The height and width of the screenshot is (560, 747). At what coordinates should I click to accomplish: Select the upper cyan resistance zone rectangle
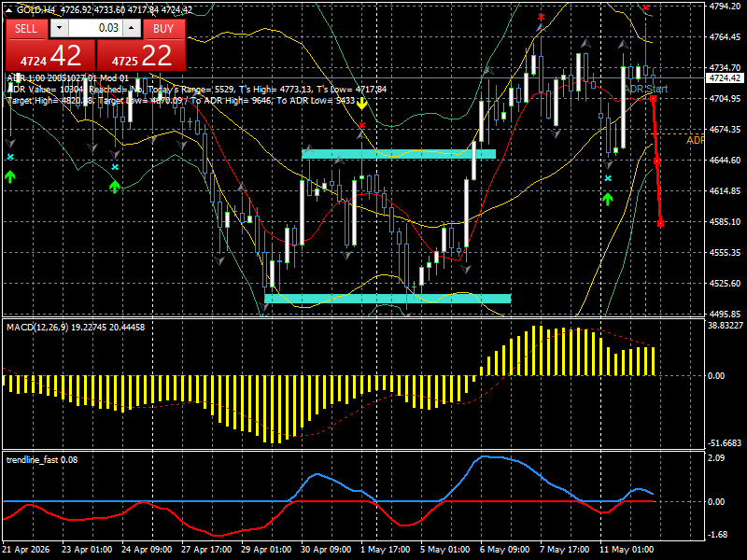click(399, 154)
